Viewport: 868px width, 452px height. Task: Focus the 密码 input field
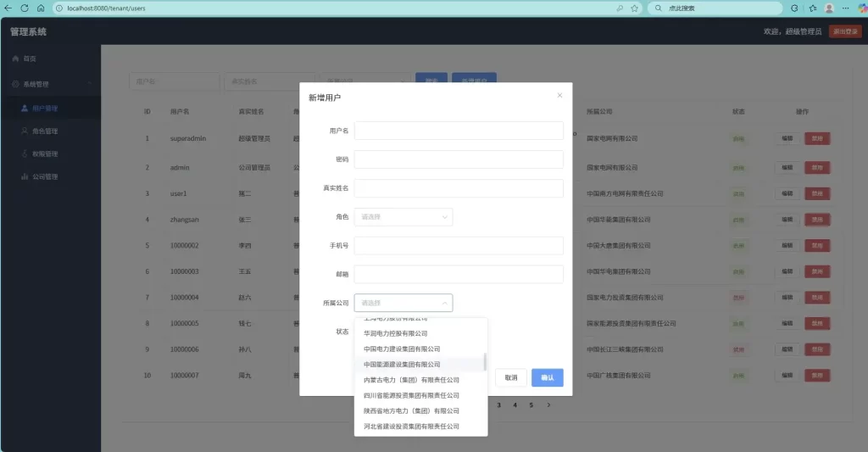point(459,159)
